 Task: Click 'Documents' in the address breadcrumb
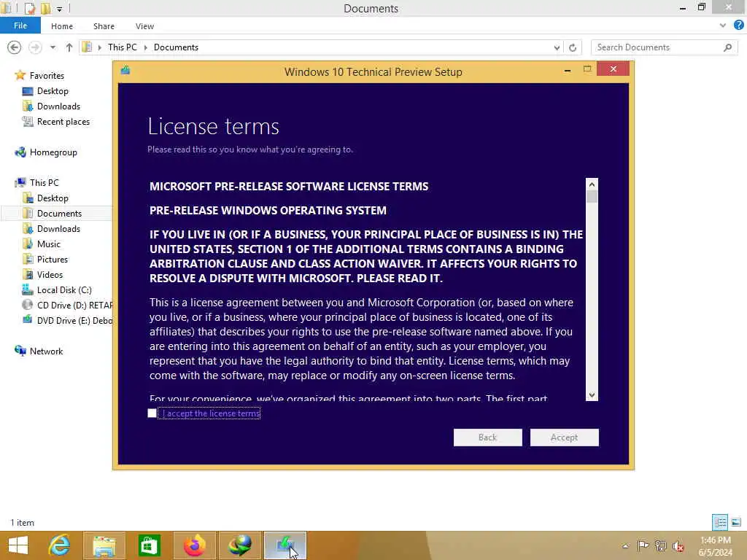(x=176, y=47)
